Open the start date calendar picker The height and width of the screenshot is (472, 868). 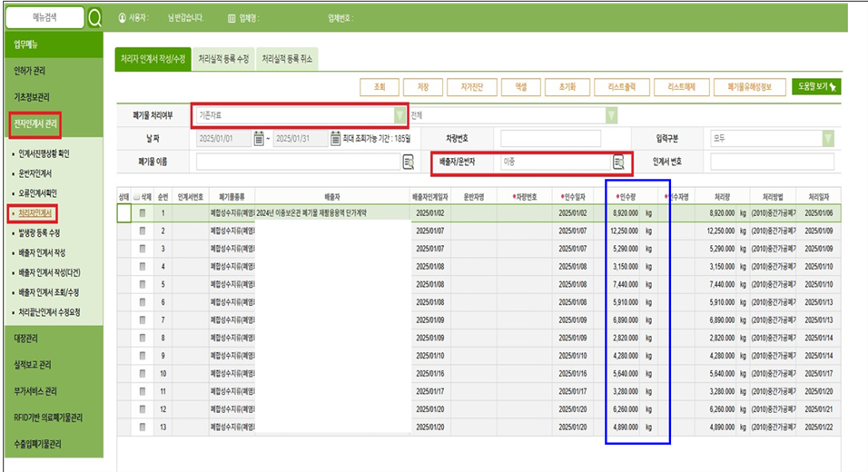pos(261,139)
